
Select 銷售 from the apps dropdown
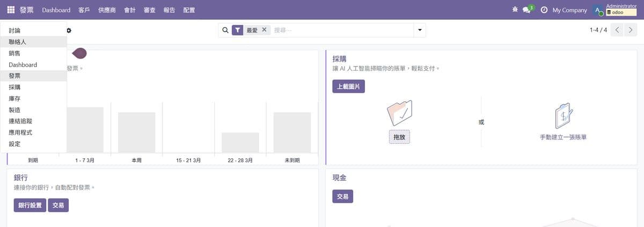(x=33, y=53)
